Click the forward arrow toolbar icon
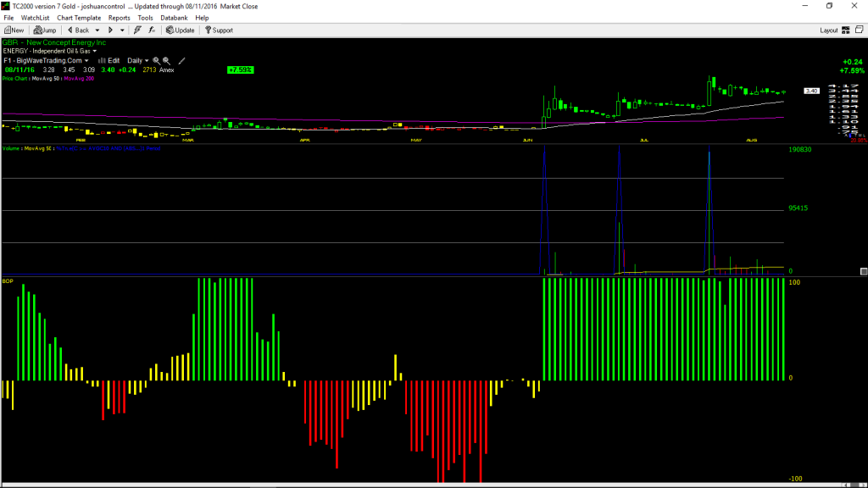This screenshot has height=488, width=868. 111,30
